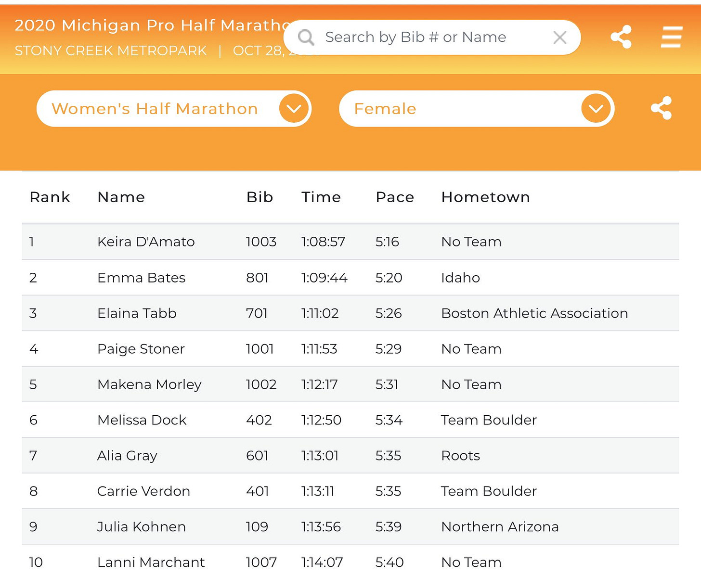Expand the Female gender dropdown
The width and height of the screenshot is (701, 588).
pyautogui.click(x=477, y=109)
